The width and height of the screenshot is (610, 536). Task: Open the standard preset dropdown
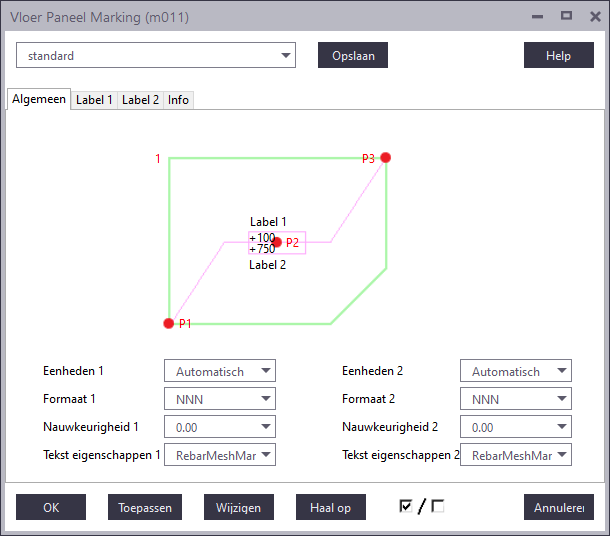coord(156,56)
